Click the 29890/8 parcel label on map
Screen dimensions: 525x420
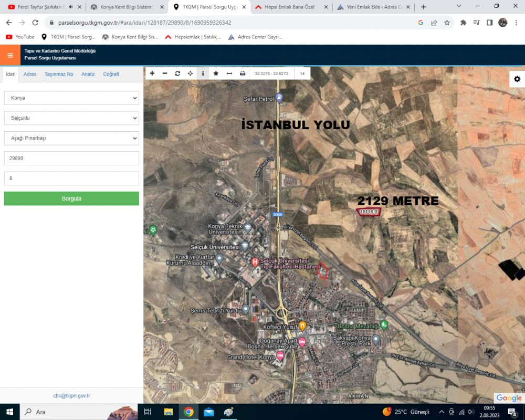(x=369, y=212)
